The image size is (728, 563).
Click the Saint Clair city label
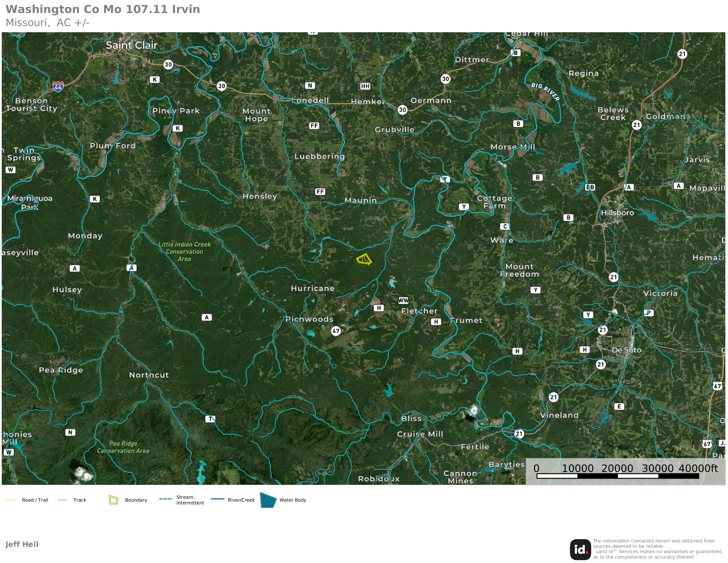[131, 45]
